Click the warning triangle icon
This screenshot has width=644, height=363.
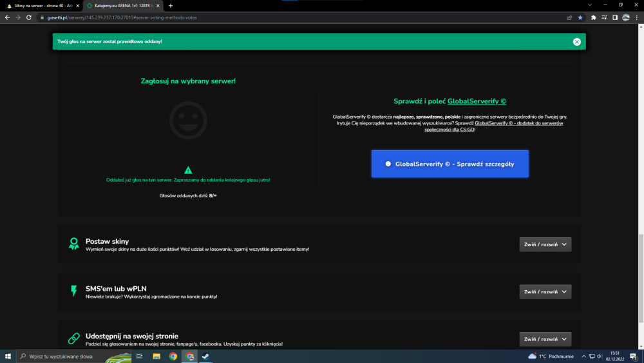coord(188,170)
